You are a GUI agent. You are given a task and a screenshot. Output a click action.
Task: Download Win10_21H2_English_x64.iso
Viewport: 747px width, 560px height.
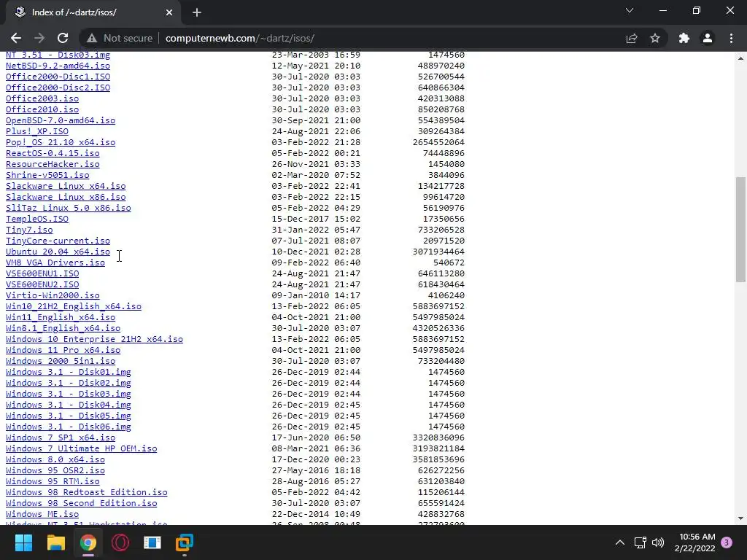pyautogui.click(x=74, y=307)
